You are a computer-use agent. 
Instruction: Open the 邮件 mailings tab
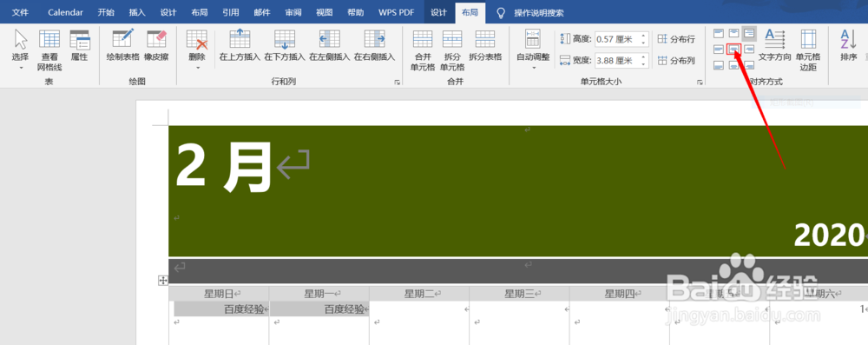click(x=262, y=12)
